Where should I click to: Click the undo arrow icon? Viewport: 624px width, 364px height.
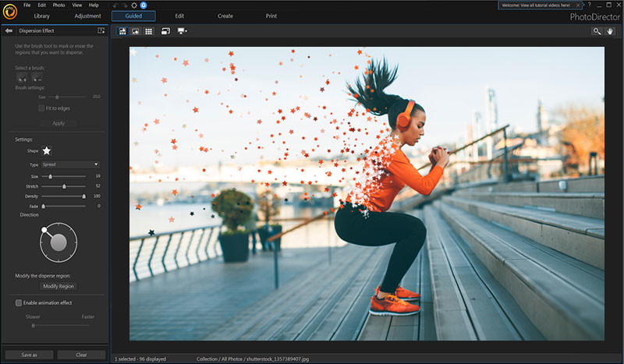[x=115, y=5]
